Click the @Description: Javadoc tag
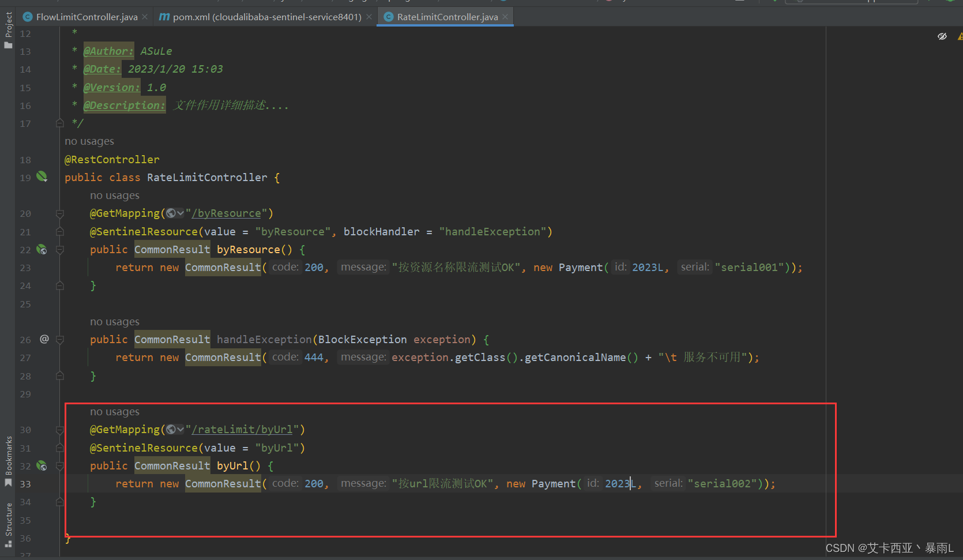Viewport: 963px width, 560px height. pyautogui.click(x=125, y=105)
